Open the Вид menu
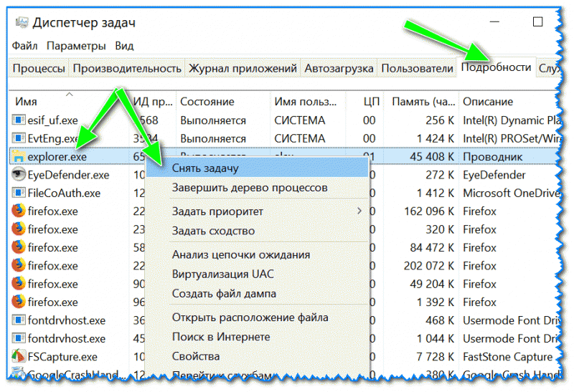 (x=124, y=46)
